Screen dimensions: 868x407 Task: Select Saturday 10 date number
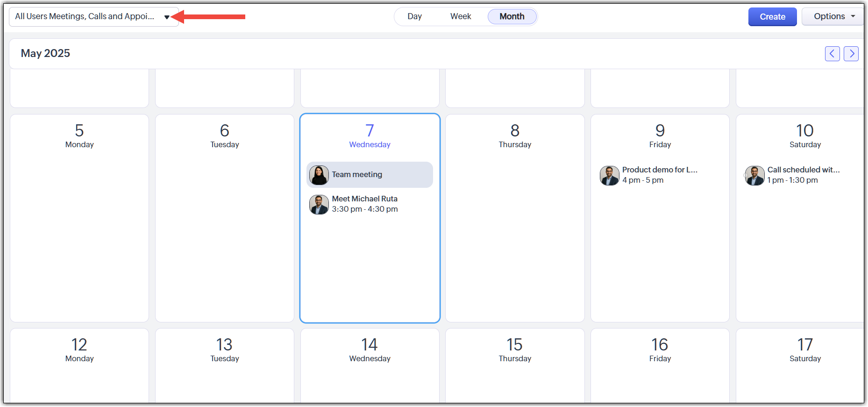coord(805,130)
